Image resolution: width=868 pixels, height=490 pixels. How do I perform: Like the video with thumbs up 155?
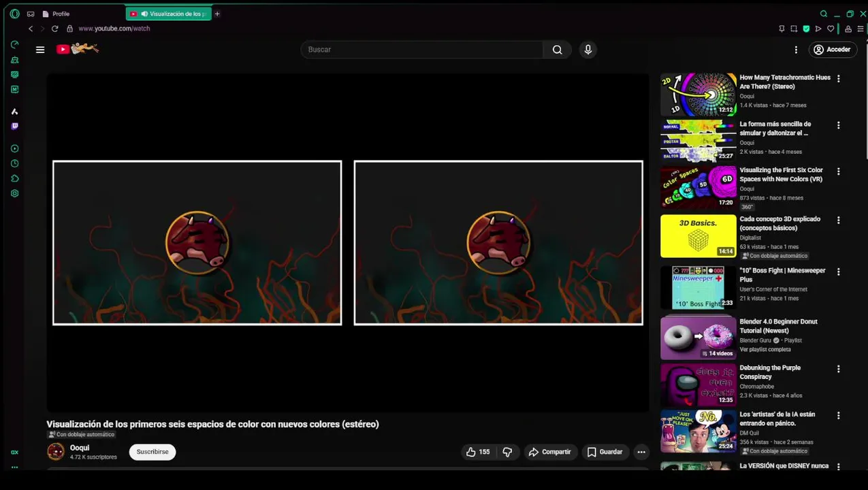tap(477, 452)
